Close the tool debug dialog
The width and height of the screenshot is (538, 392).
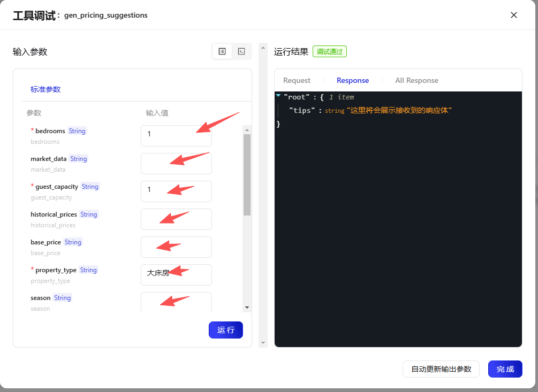coord(513,15)
